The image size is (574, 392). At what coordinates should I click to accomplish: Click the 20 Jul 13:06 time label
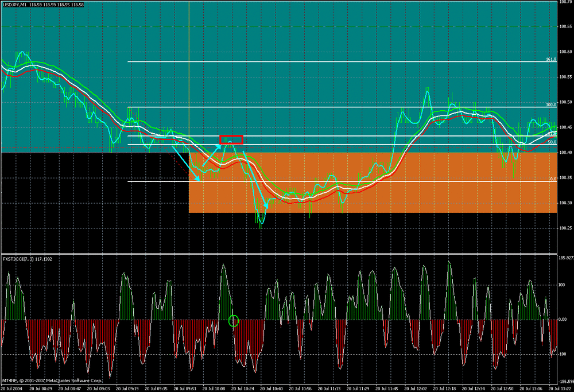click(x=531, y=389)
